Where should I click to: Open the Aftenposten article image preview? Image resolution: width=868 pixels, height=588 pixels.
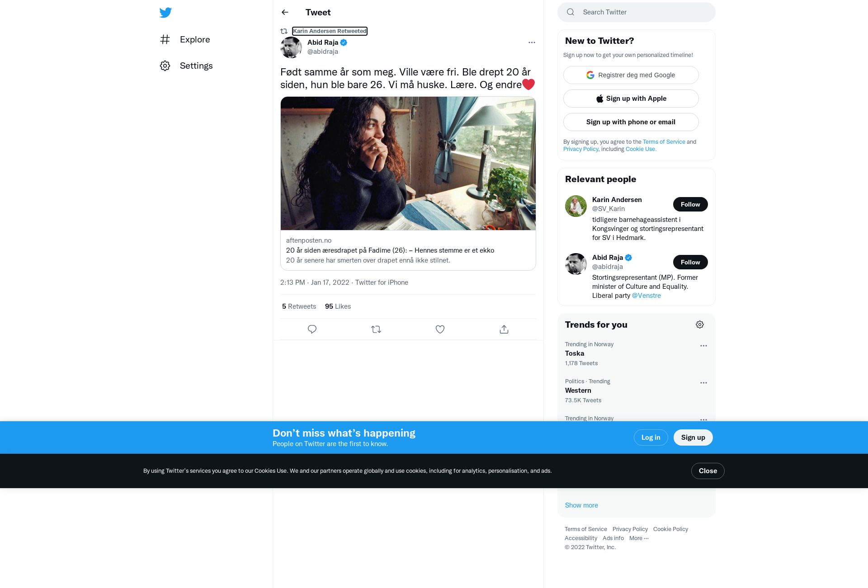coord(408,163)
